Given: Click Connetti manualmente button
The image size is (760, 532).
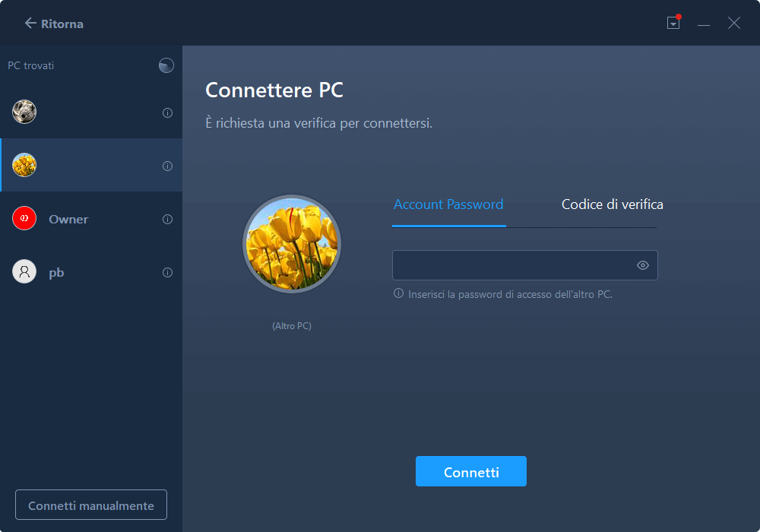Looking at the screenshot, I should pos(91,505).
